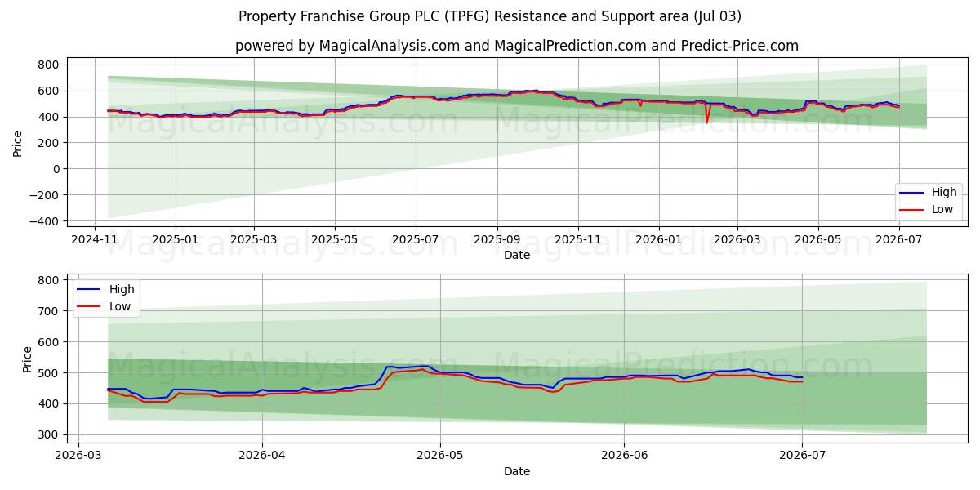980x490 pixels.
Task: Click 'Low' in the bottom chart legend
Action: (x=120, y=306)
